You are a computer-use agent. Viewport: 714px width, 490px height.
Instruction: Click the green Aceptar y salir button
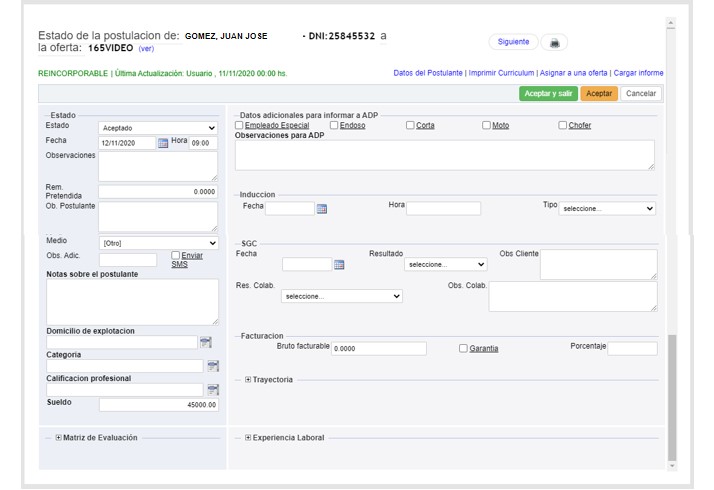tap(547, 93)
